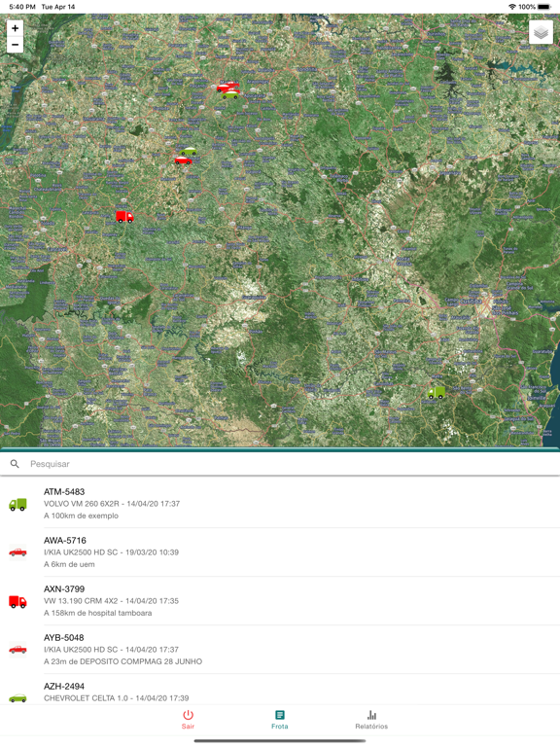Click 'CHEVROLET CELTA 1.0' description line
This screenshot has width=560, height=747.
(x=117, y=698)
